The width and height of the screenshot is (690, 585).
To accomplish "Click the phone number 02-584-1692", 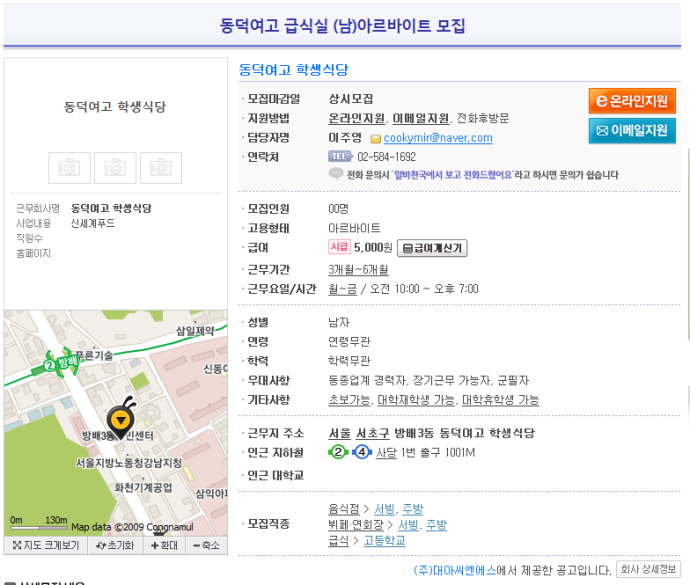I will click(x=386, y=157).
